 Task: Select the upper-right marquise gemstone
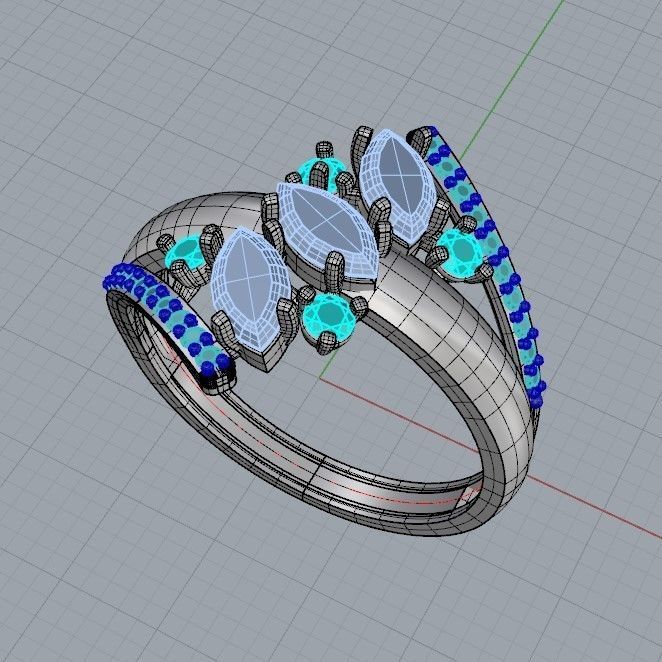point(397,187)
